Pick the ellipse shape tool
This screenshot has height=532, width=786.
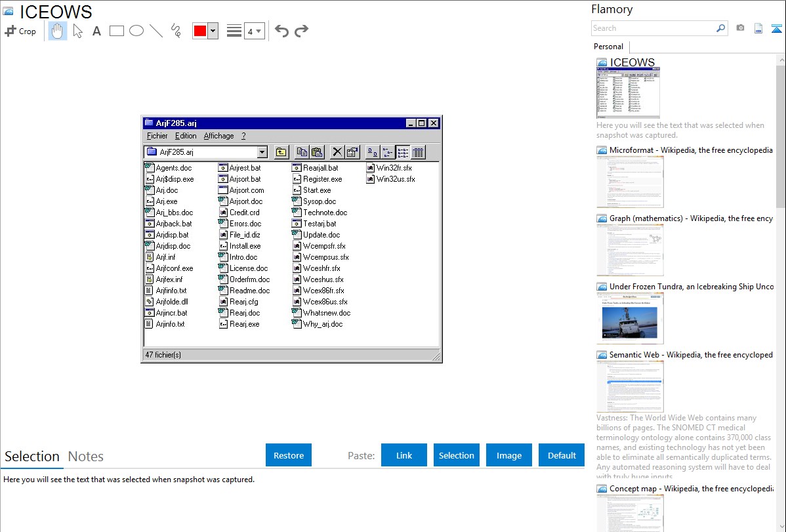136,31
